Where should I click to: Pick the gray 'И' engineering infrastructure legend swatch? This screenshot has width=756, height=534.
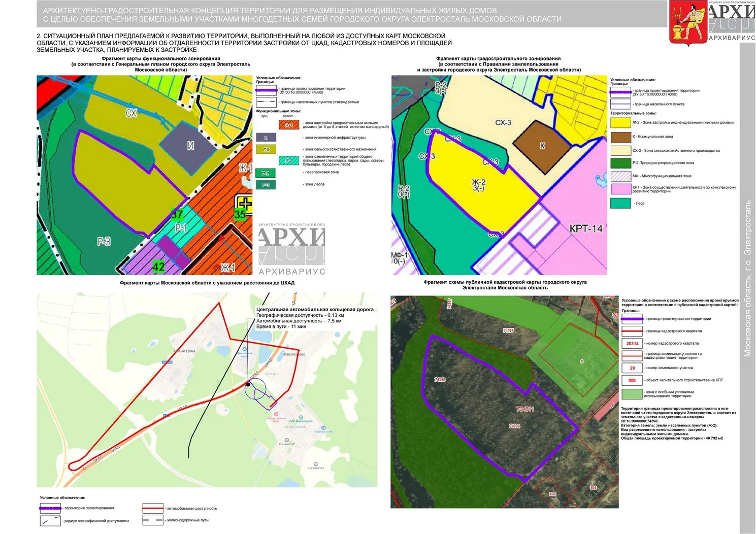(266, 138)
